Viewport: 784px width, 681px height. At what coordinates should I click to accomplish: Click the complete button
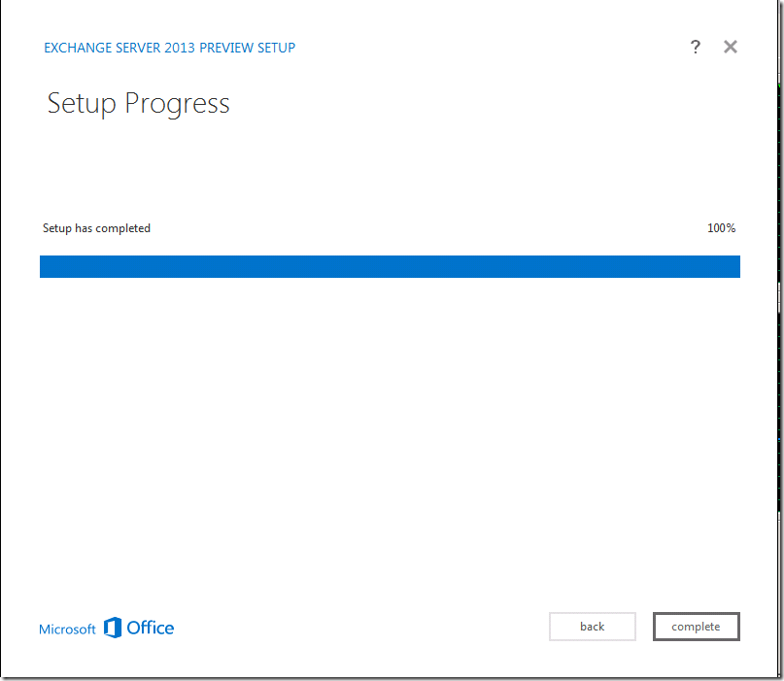[696, 627]
